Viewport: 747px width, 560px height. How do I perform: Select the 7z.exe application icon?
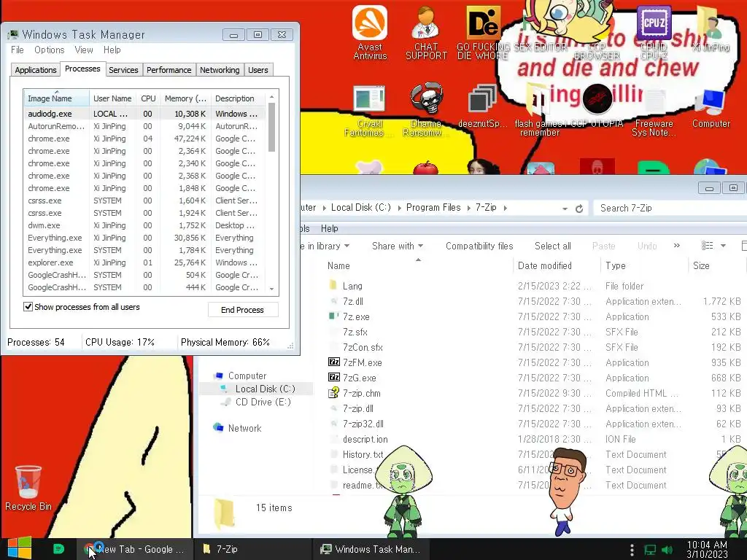point(334,316)
